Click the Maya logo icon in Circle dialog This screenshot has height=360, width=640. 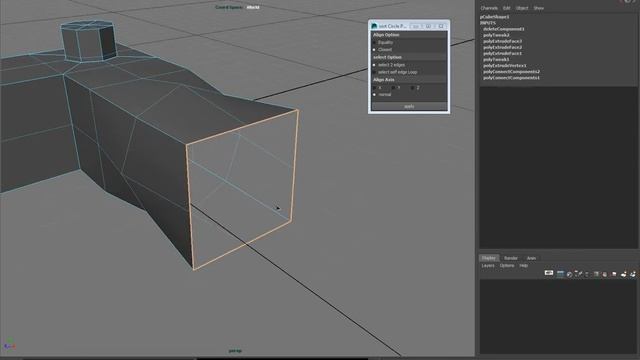[x=374, y=26]
